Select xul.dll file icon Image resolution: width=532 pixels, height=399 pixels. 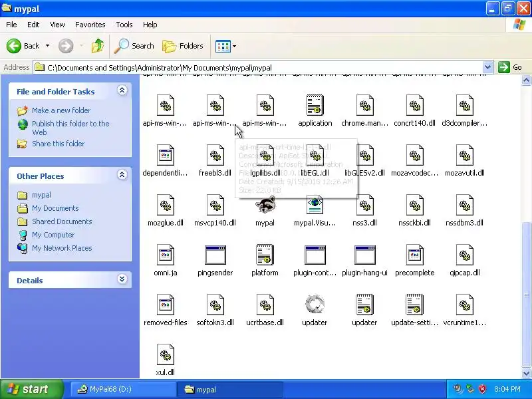click(165, 354)
